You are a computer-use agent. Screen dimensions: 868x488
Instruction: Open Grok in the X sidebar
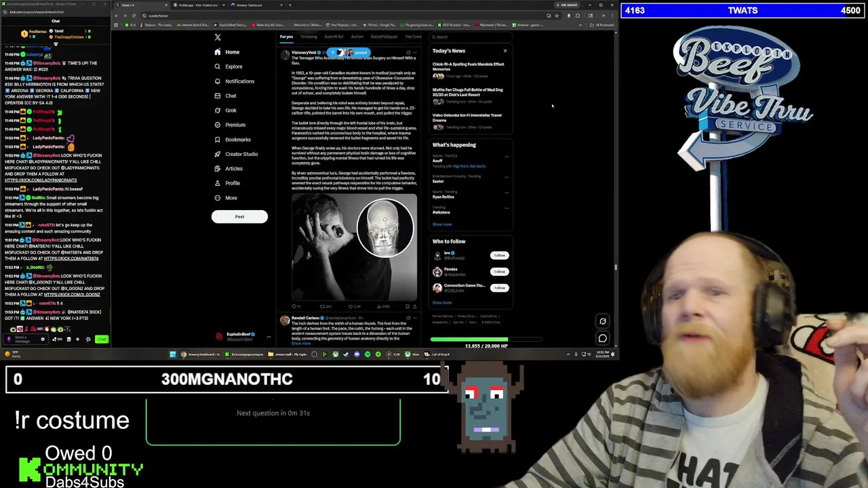(226, 110)
